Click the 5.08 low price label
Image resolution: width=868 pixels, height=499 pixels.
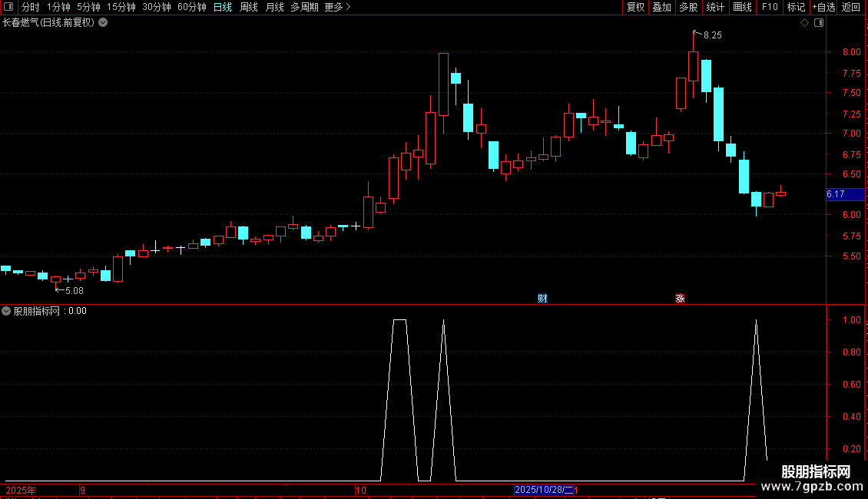click(x=75, y=291)
